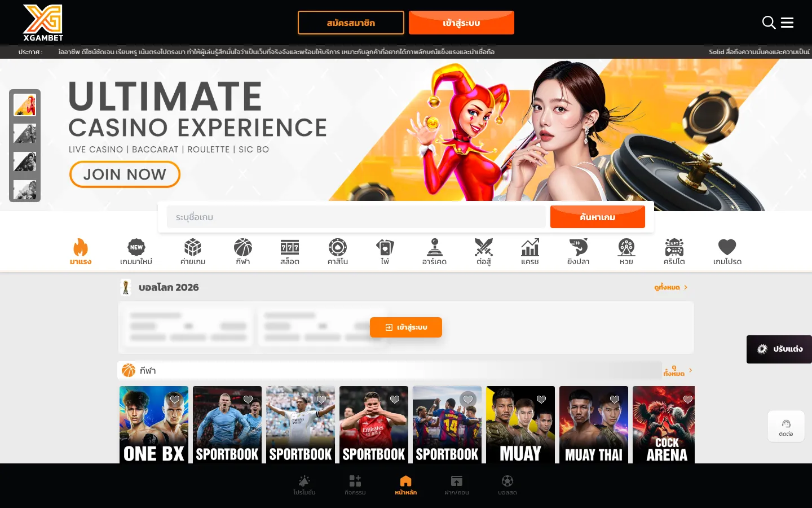Open the MUAY game card

(520, 424)
